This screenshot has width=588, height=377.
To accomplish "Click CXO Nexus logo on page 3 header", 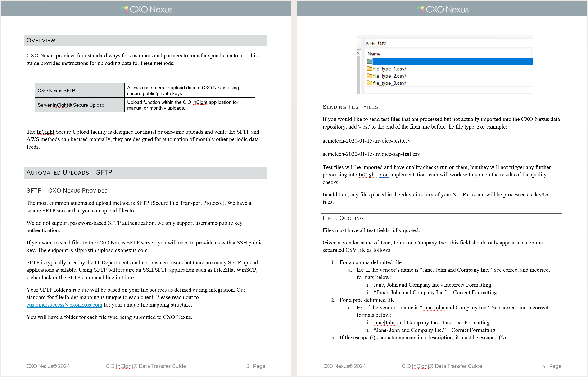I will [x=147, y=9].
